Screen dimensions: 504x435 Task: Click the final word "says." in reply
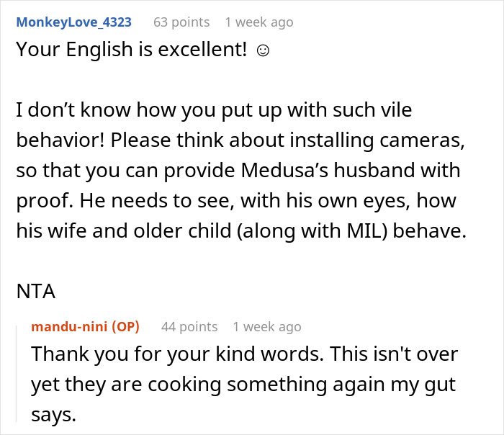(x=53, y=415)
